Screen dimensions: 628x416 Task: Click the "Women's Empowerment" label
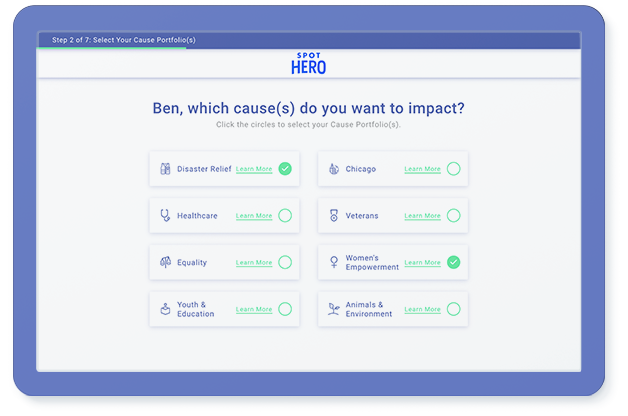(x=372, y=263)
